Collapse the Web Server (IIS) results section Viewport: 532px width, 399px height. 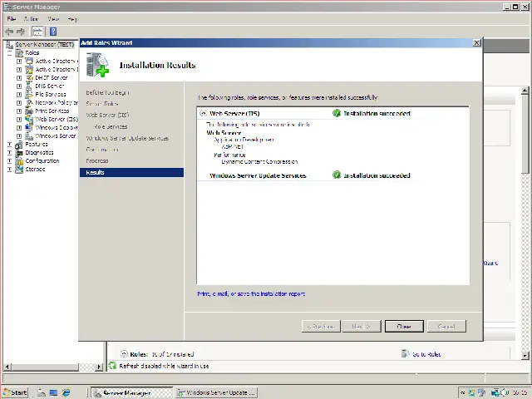click(x=203, y=113)
